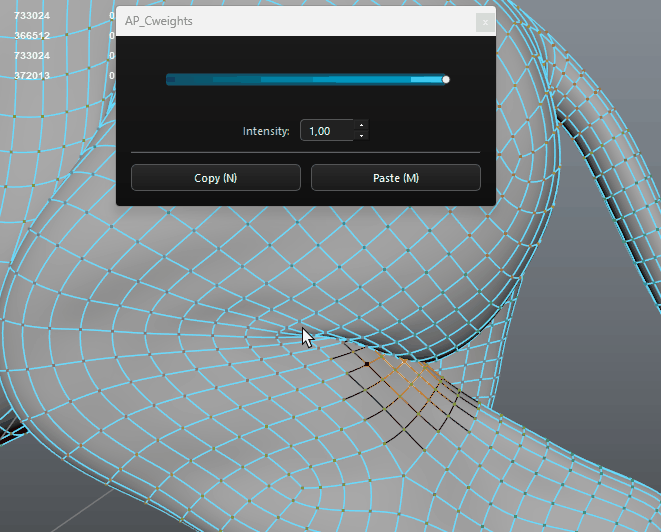Click the 366512 value in viewport HUD
The height and width of the screenshot is (532, 661).
[32, 35]
